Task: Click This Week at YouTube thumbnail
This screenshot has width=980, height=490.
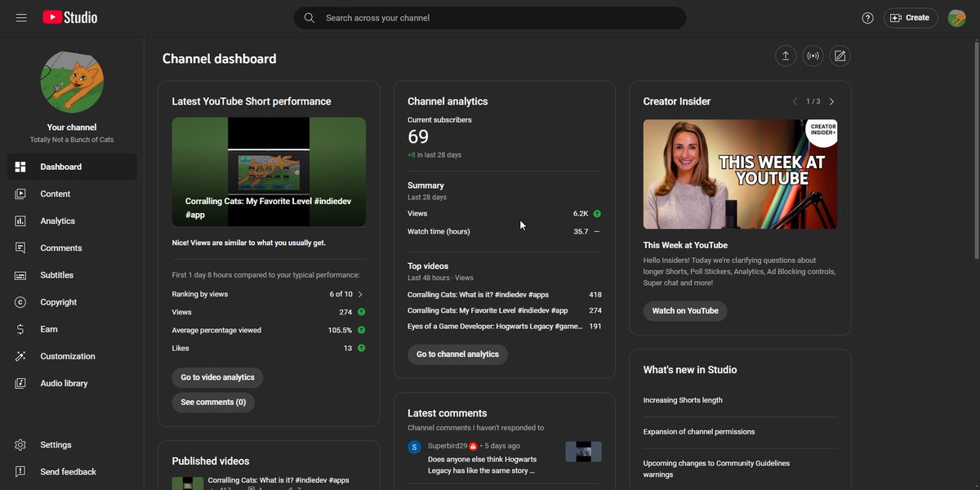Action: [x=740, y=174]
